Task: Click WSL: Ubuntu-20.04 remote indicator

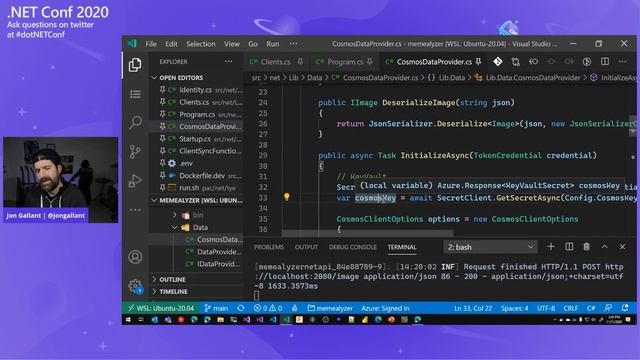Action: click(161, 308)
